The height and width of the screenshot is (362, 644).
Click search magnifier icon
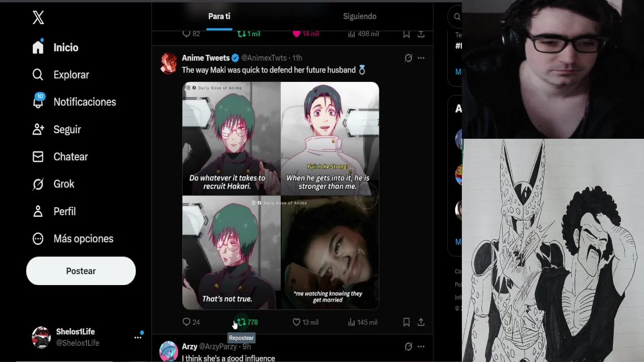[457, 17]
